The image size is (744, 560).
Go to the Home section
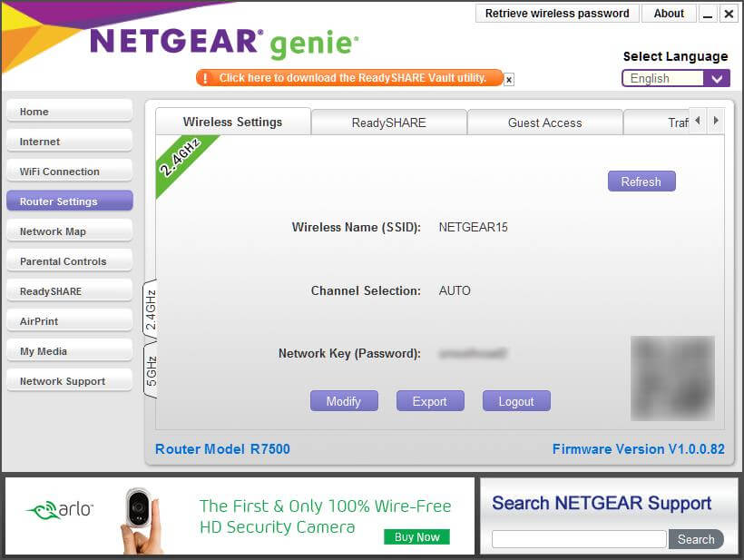(x=70, y=111)
